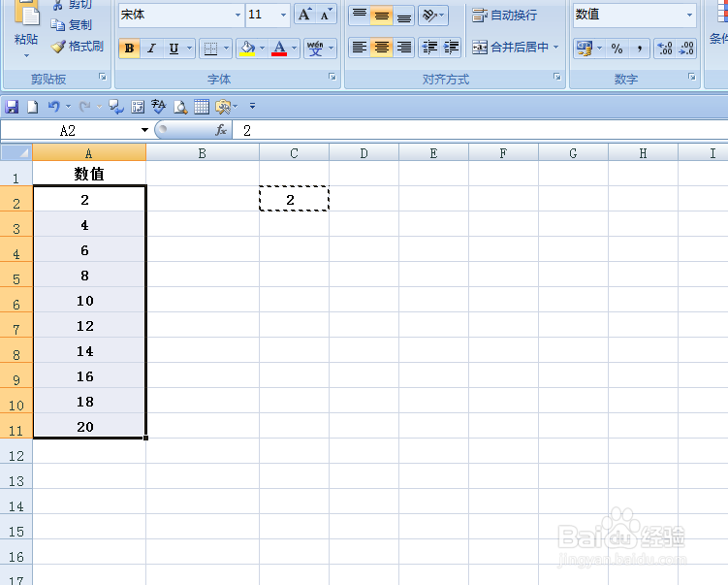Screen dimensions: 728x585
Task: Open the font size 11 dropdown
Action: click(x=283, y=15)
